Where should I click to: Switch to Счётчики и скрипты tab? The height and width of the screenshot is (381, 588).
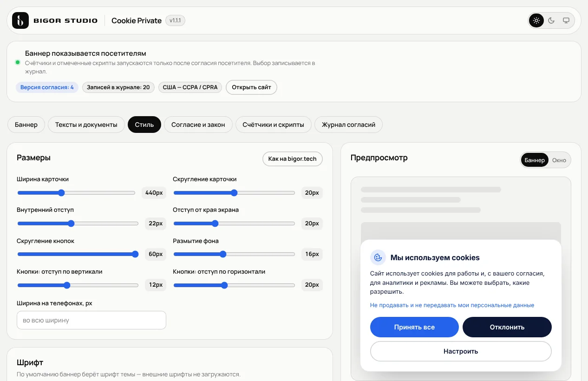click(x=273, y=125)
